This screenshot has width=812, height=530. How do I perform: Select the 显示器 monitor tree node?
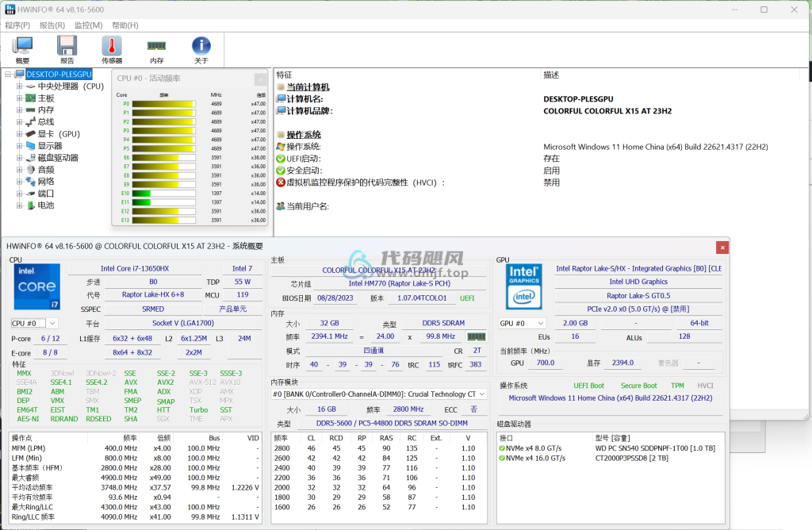coord(50,145)
